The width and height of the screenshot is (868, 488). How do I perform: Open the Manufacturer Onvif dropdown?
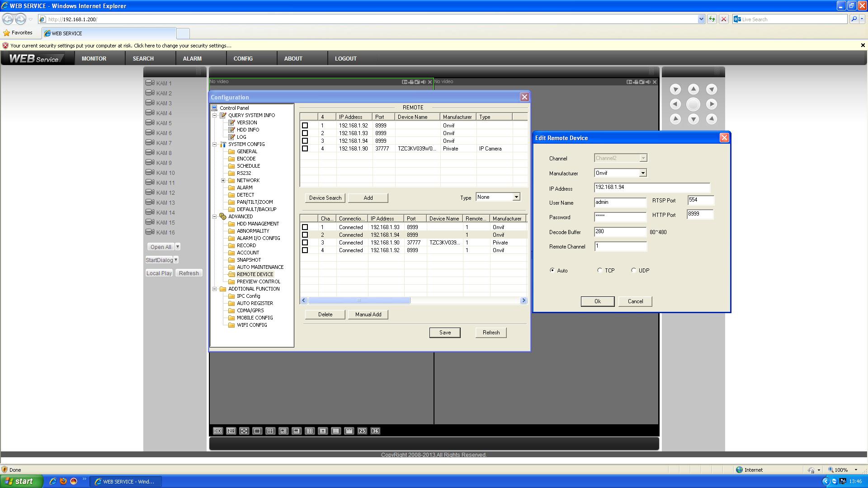point(642,173)
